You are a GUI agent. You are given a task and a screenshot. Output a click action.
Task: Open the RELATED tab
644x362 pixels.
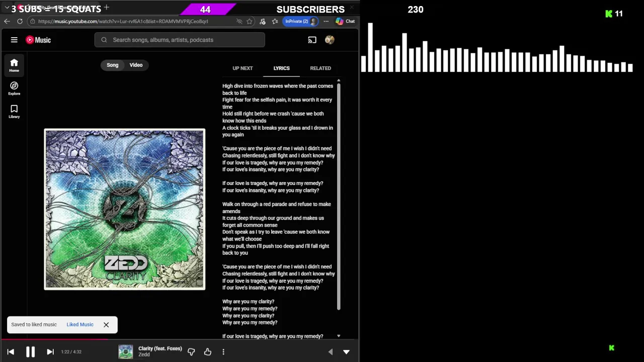pyautogui.click(x=320, y=68)
